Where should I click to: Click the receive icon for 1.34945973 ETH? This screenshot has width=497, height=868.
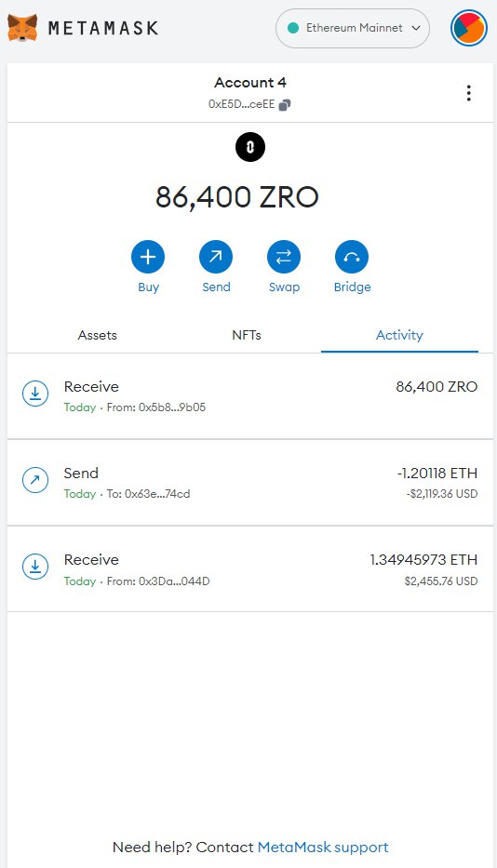tap(35, 567)
